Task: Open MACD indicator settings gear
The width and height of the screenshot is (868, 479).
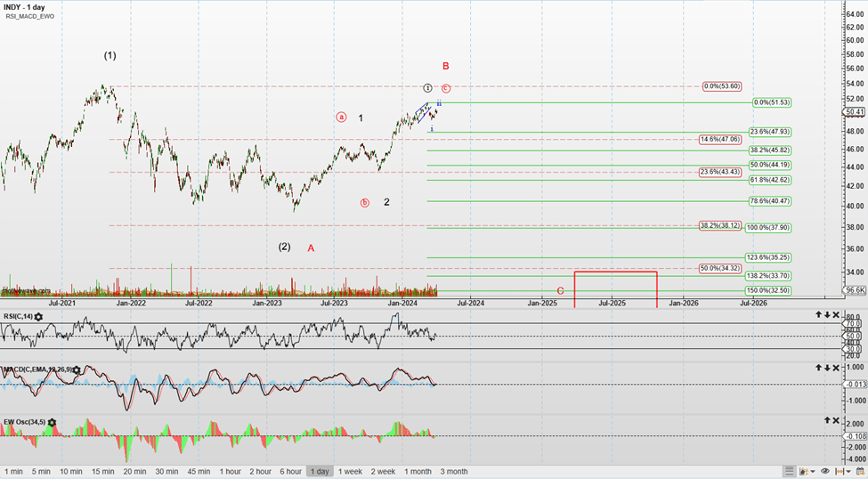Action: [77, 369]
